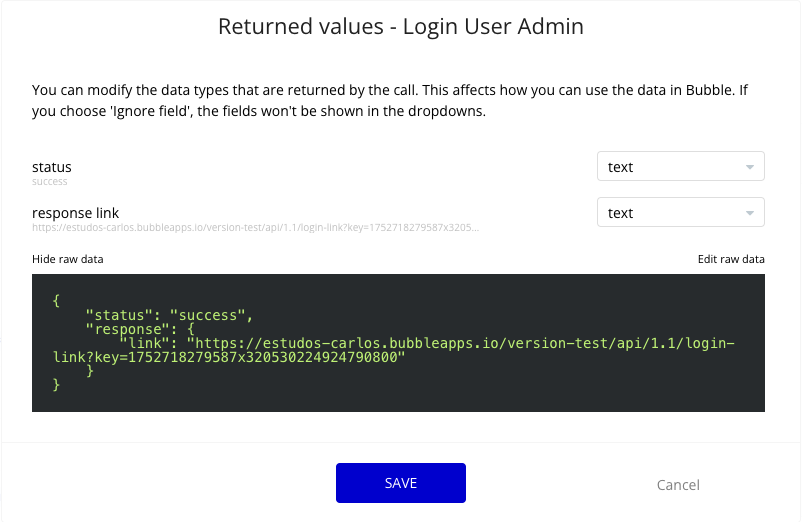The image size is (802, 522).
Task: Click the gray 'success' sample value
Action: (50, 181)
